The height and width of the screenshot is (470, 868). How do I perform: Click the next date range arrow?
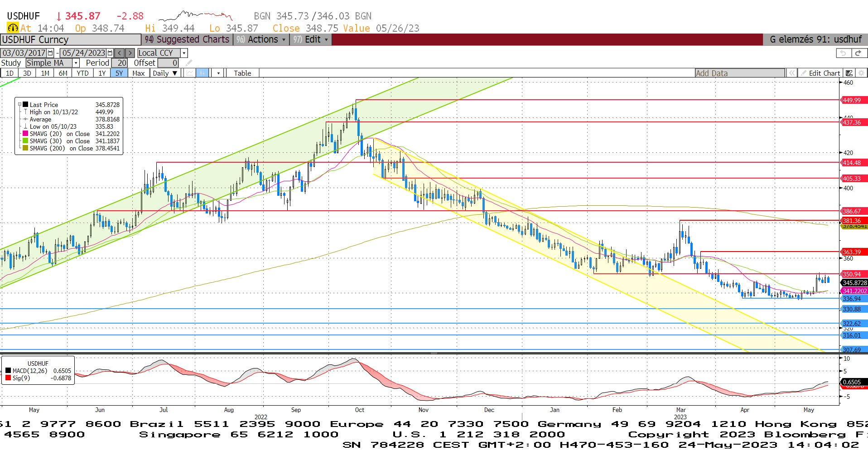click(x=130, y=53)
